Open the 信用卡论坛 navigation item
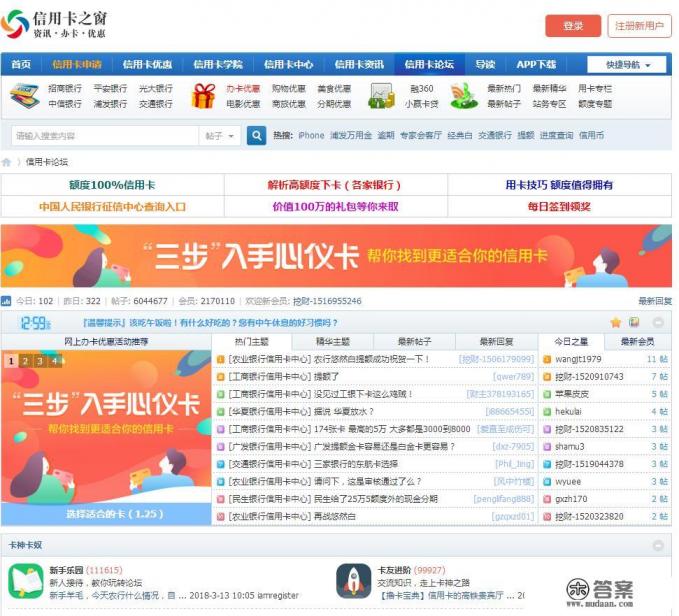679x616 pixels. (x=429, y=65)
